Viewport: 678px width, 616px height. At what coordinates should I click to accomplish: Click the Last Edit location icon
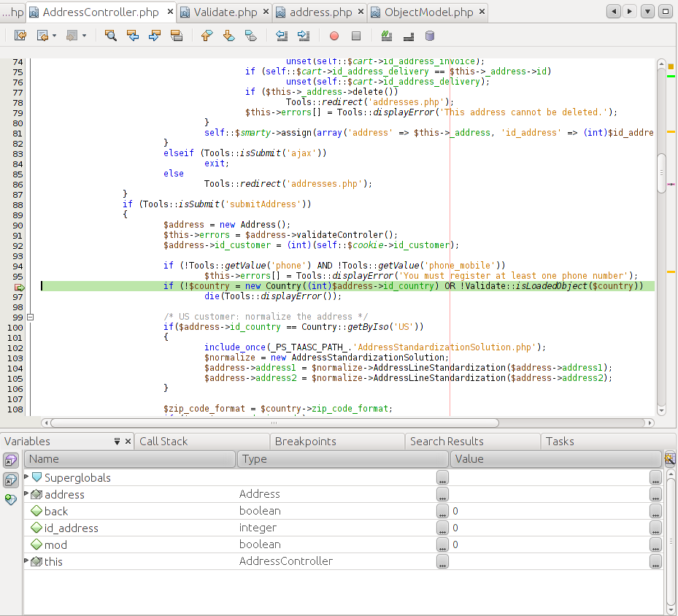pyautogui.click(x=20, y=35)
